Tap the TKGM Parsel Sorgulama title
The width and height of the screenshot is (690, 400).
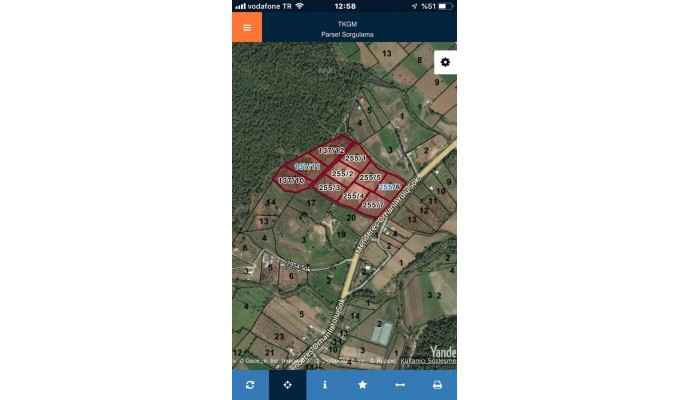pos(347,29)
